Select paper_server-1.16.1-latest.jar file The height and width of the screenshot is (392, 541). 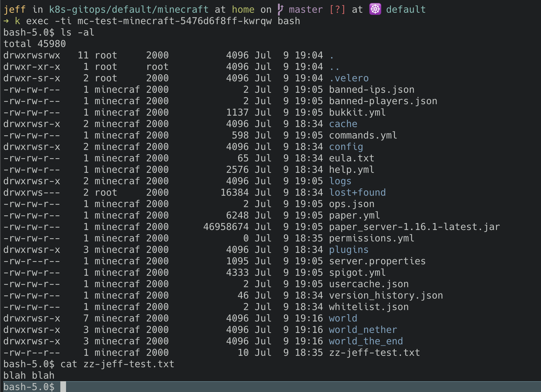(x=414, y=226)
